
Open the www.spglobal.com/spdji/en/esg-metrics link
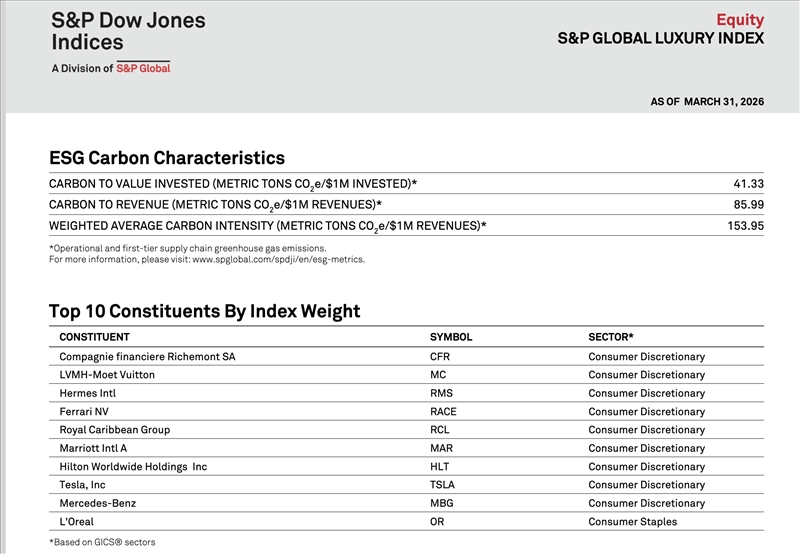click(279, 260)
